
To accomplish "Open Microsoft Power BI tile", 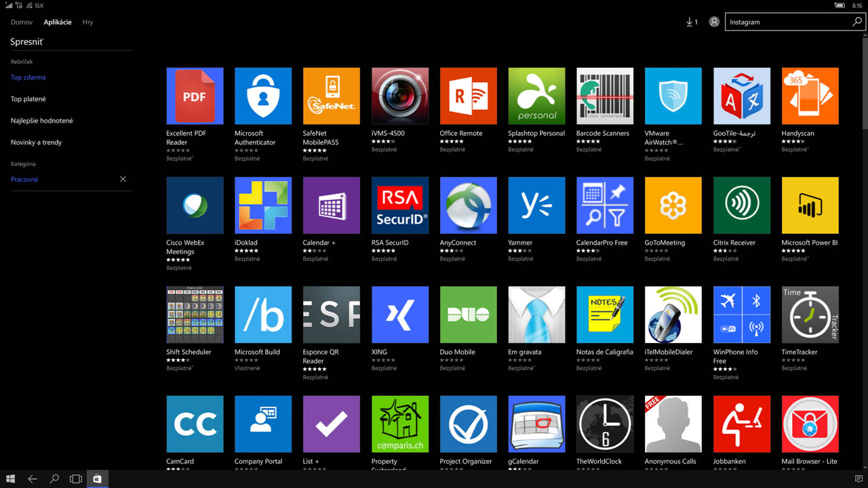I will (x=810, y=205).
